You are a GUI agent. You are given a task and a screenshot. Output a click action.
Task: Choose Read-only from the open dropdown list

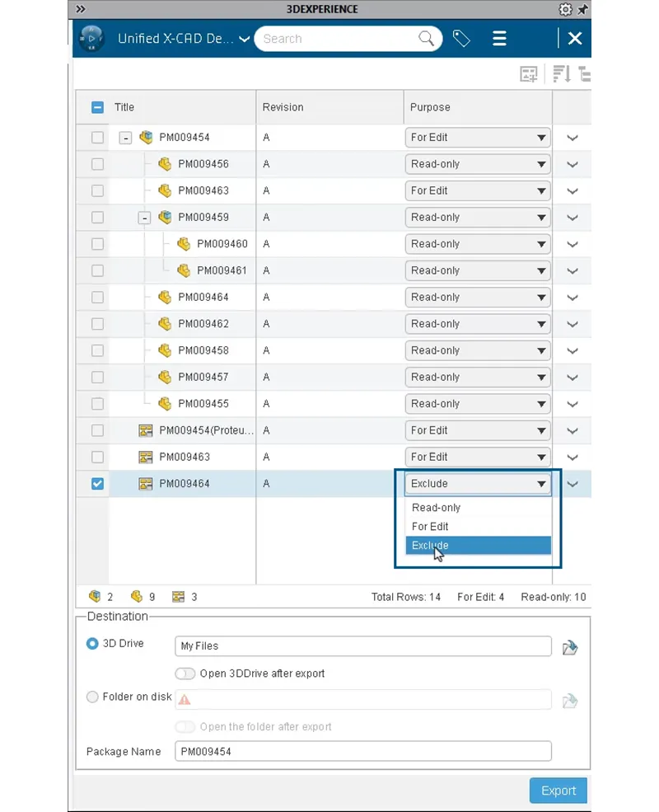point(437,508)
